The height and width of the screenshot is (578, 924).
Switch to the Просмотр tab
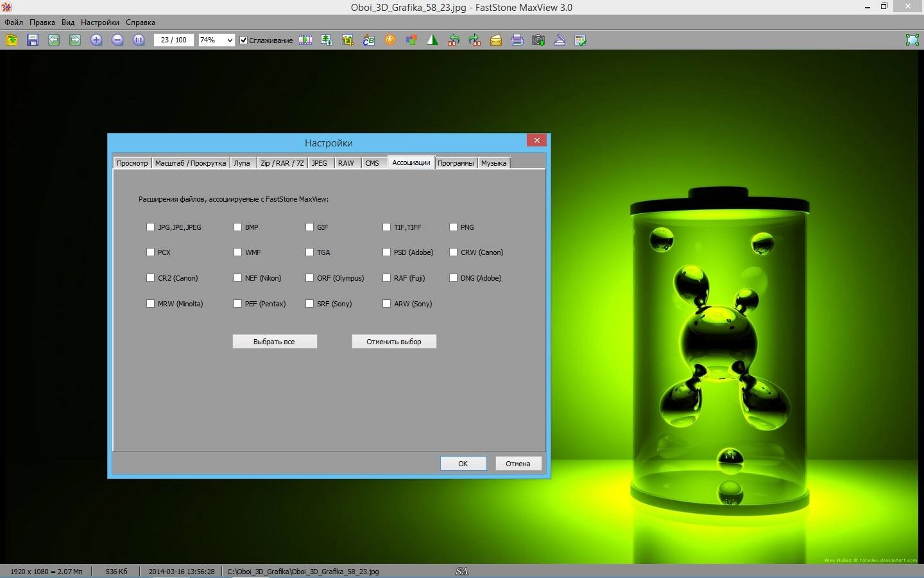[x=132, y=163]
